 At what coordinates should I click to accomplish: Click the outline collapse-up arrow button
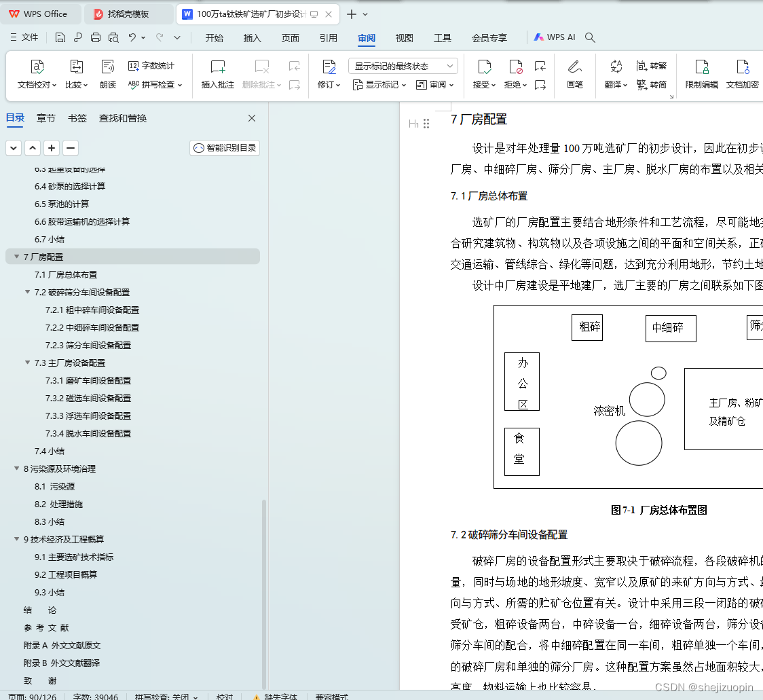33,148
